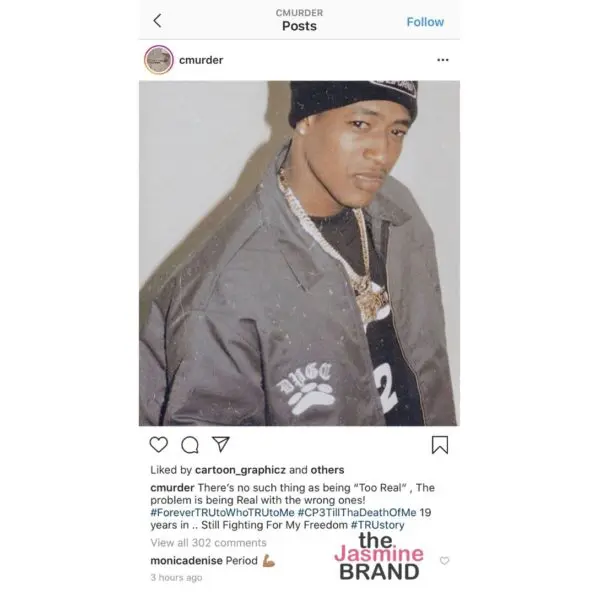Save post using bookmark icon
Screen dimensions: 595x595
click(x=440, y=445)
